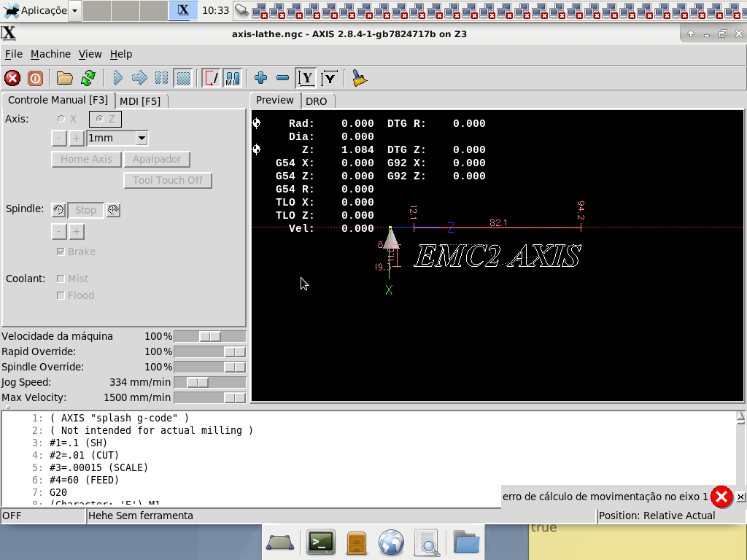The width and height of the screenshot is (747, 560).
Task: Open the File menu
Action: (x=14, y=54)
